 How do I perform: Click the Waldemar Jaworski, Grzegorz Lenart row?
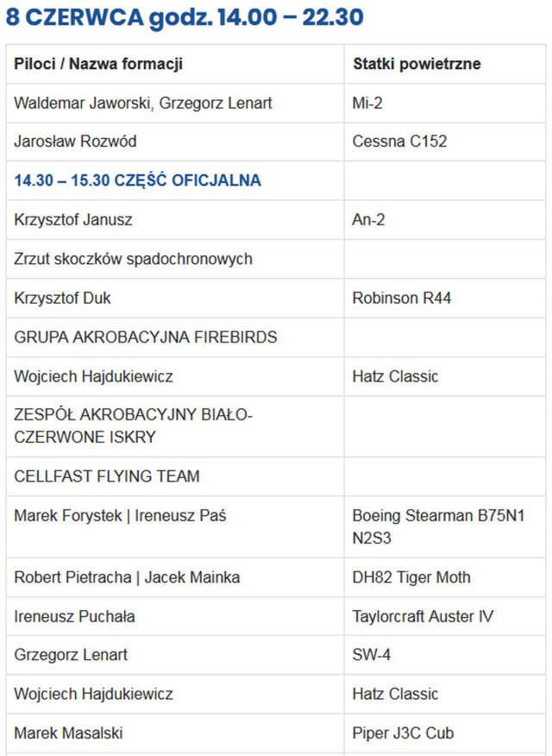276,103
